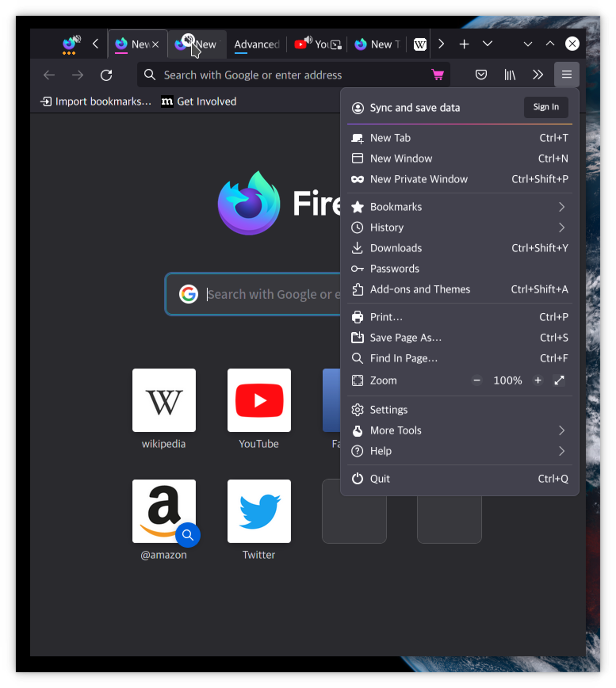
Task: Open the Get Involved bookmark
Action: 199,101
